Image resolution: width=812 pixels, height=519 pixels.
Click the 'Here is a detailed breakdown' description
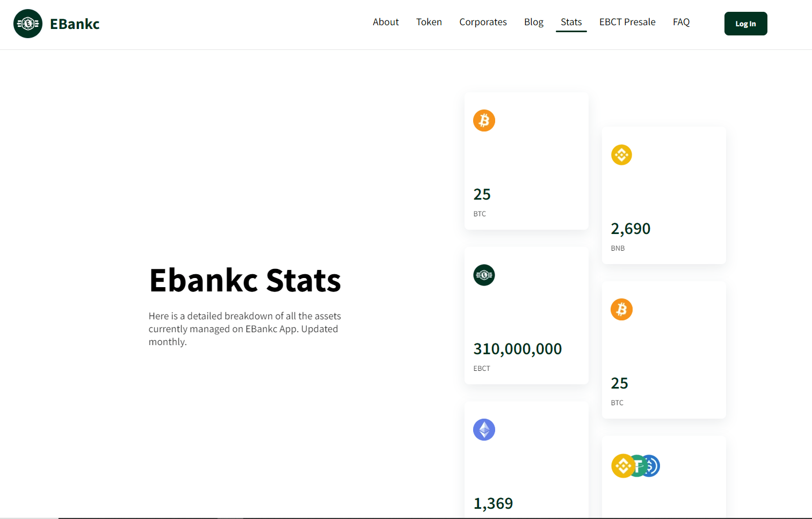click(245, 329)
